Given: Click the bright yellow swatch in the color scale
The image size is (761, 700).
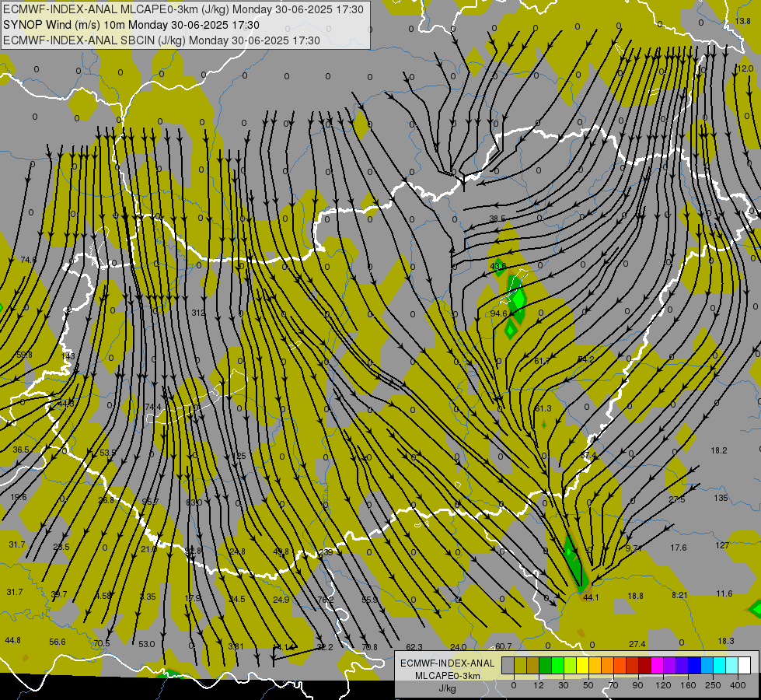Looking at the screenshot, I should pos(583,665).
